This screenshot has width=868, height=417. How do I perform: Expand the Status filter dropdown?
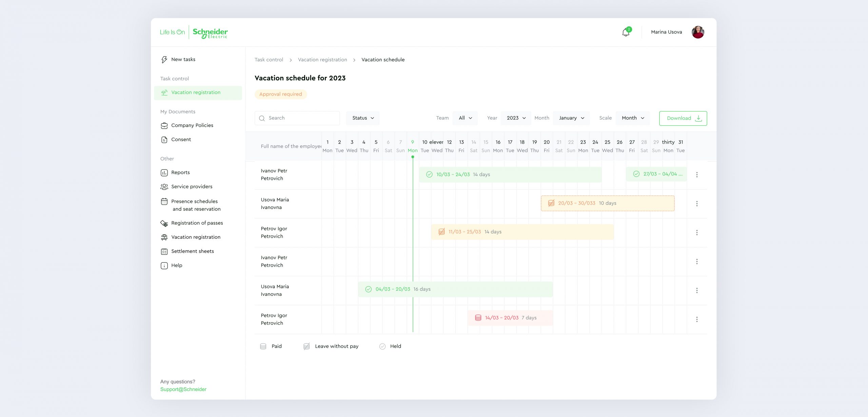[x=363, y=118]
